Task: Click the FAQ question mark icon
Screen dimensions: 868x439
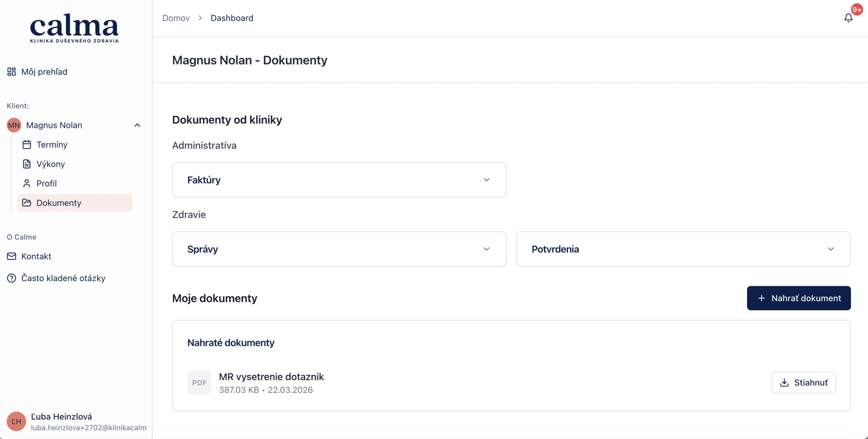Action: [x=12, y=278]
